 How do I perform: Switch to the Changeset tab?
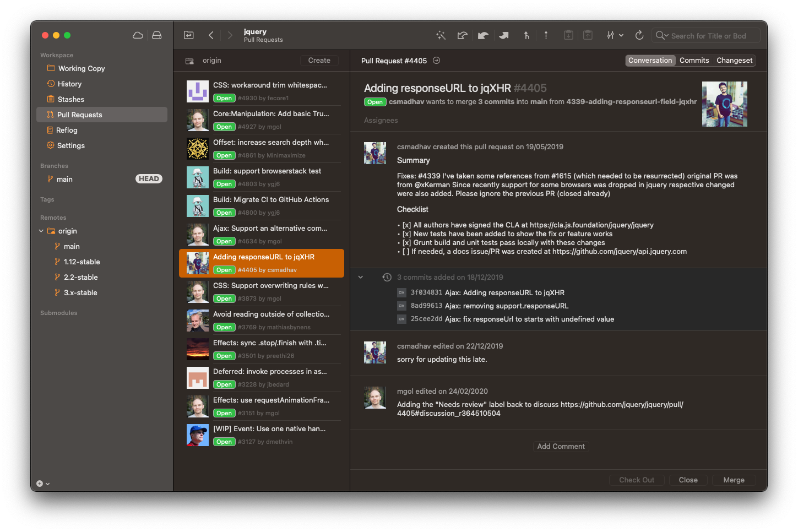734,61
